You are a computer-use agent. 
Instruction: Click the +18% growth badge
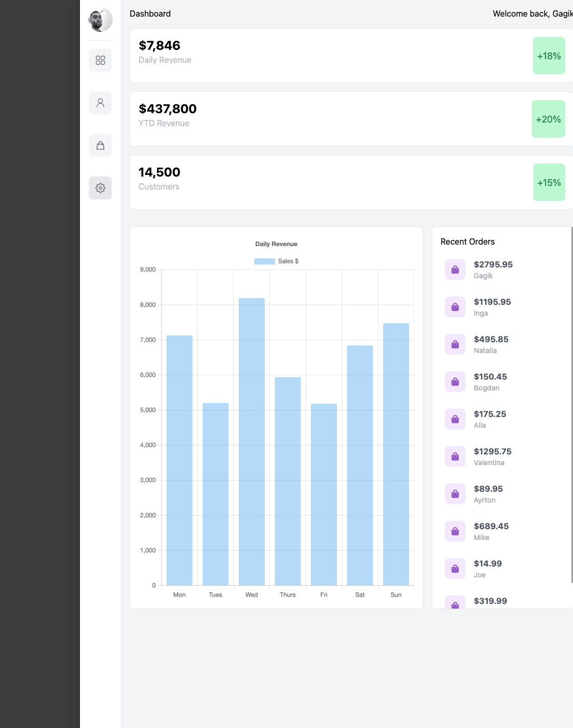coord(549,56)
